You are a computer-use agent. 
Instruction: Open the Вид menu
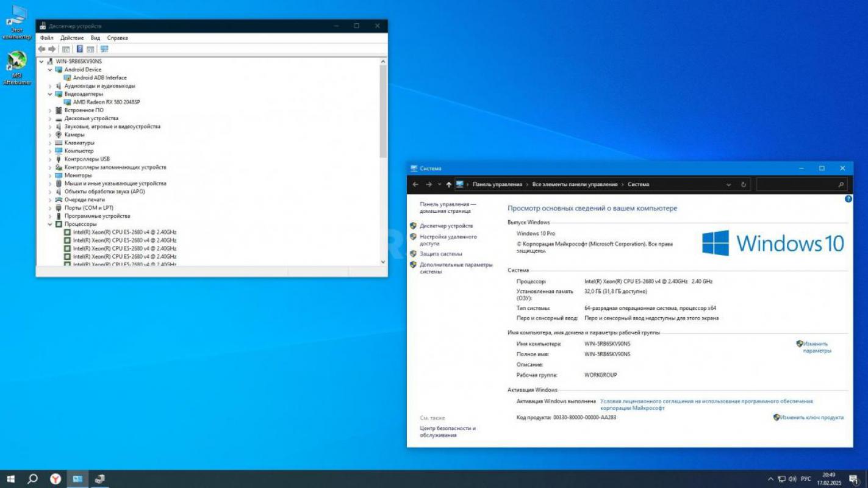click(95, 38)
